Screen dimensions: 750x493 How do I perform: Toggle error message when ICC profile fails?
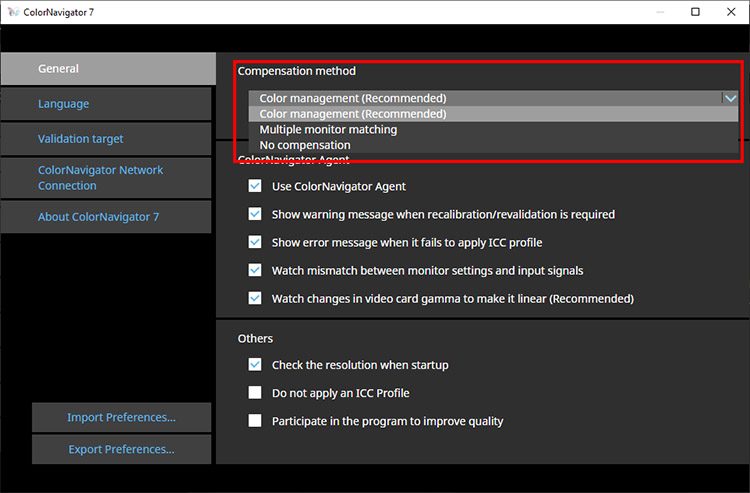pos(255,242)
